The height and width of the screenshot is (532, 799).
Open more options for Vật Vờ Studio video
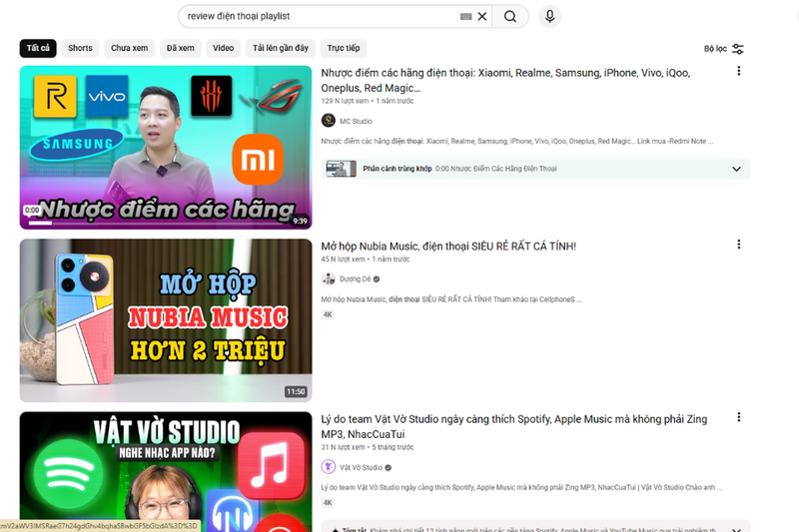(x=738, y=417)
